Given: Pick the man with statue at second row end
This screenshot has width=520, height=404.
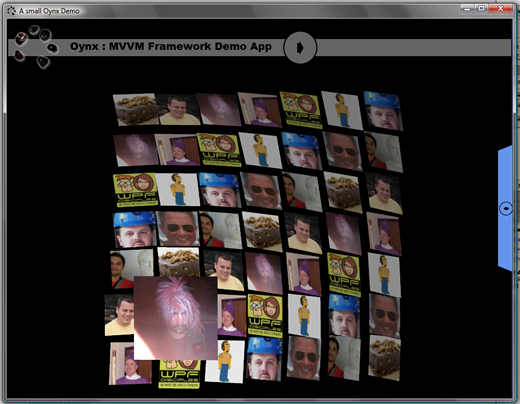Looking at the screenshot, I should 383,152.
